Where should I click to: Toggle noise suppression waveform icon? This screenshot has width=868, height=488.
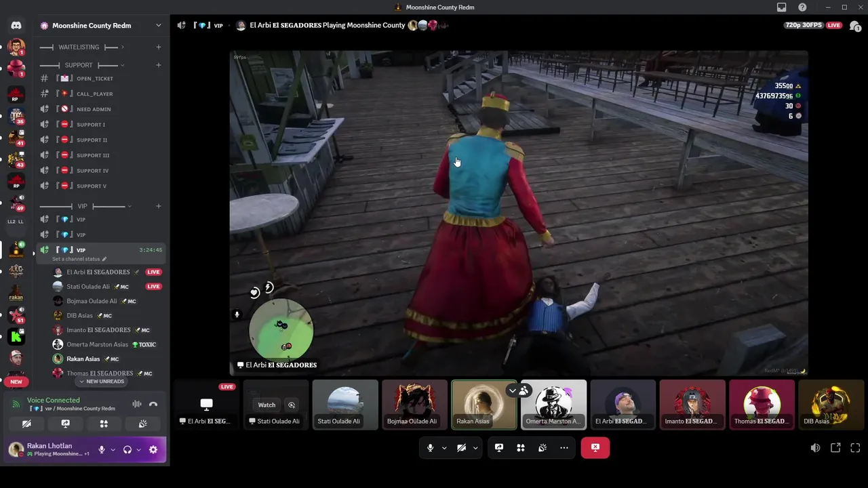[137, 404]
